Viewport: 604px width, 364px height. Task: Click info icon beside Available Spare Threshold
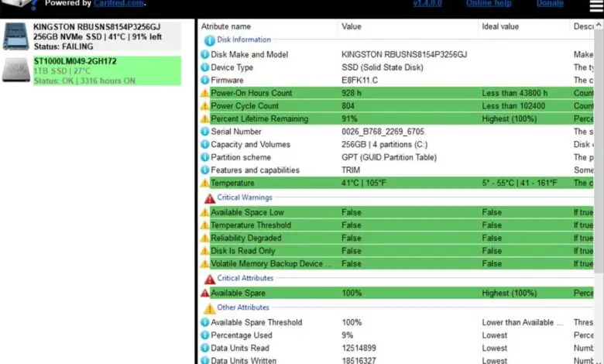pos(204,322)
